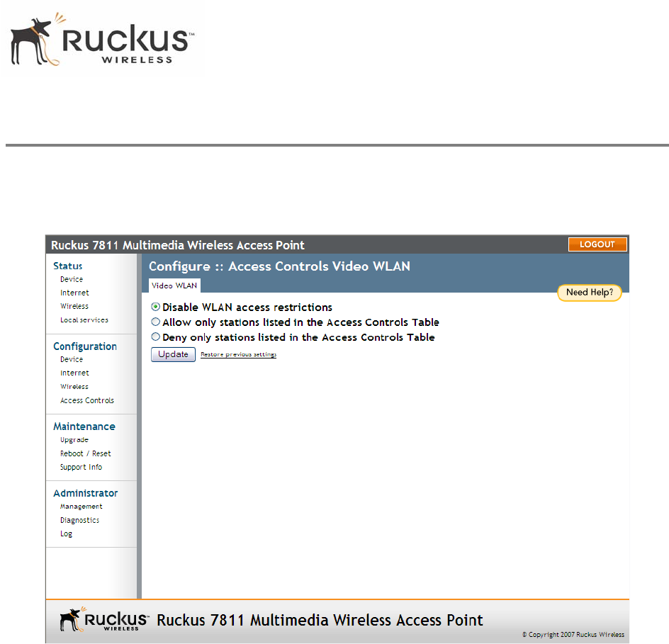Open the Need Help? bubble
This screenshot has height=644, width=669.
point(590,293)
